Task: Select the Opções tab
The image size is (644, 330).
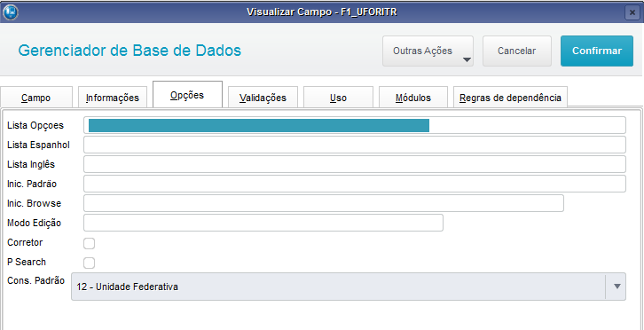Action: pyautogui.click(x=187, y=95)
